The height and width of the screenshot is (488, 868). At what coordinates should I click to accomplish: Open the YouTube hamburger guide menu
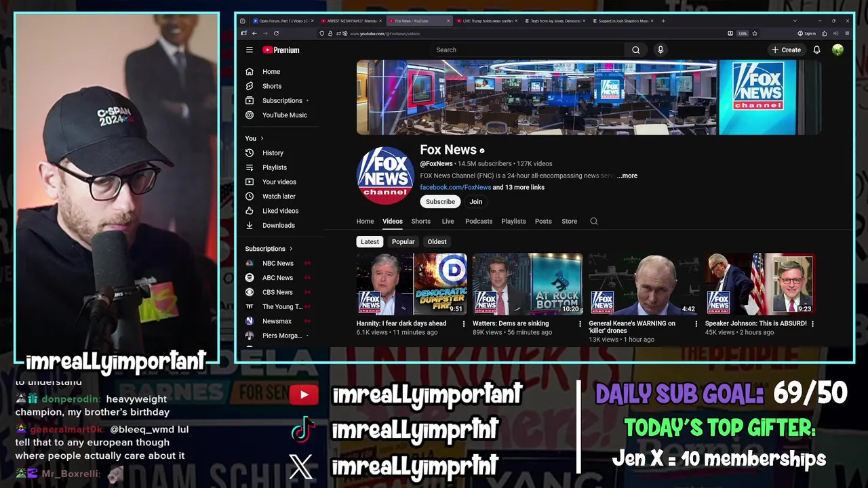coord(250,50)
